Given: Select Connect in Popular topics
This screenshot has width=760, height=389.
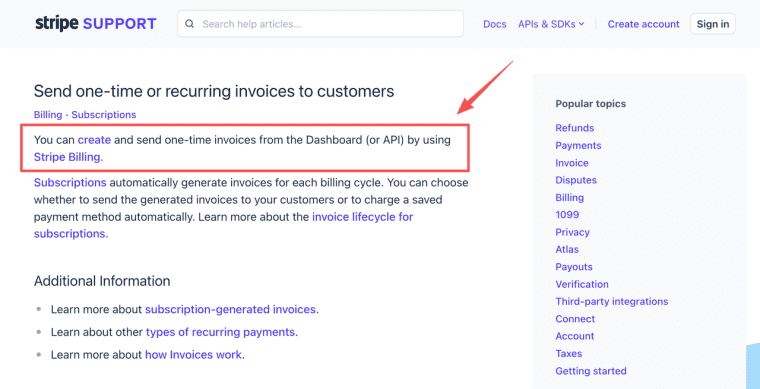Looking at the screenshot, I should coord(575,319).
